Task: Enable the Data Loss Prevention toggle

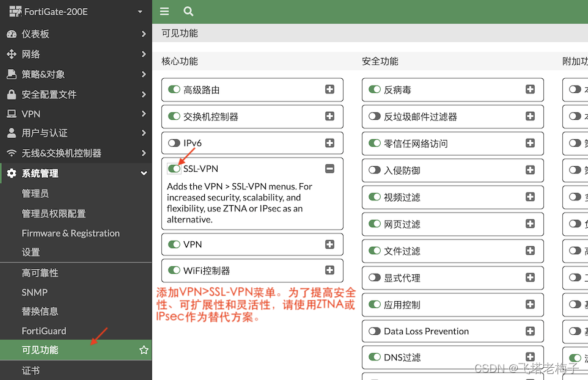Action: point(375,331)
